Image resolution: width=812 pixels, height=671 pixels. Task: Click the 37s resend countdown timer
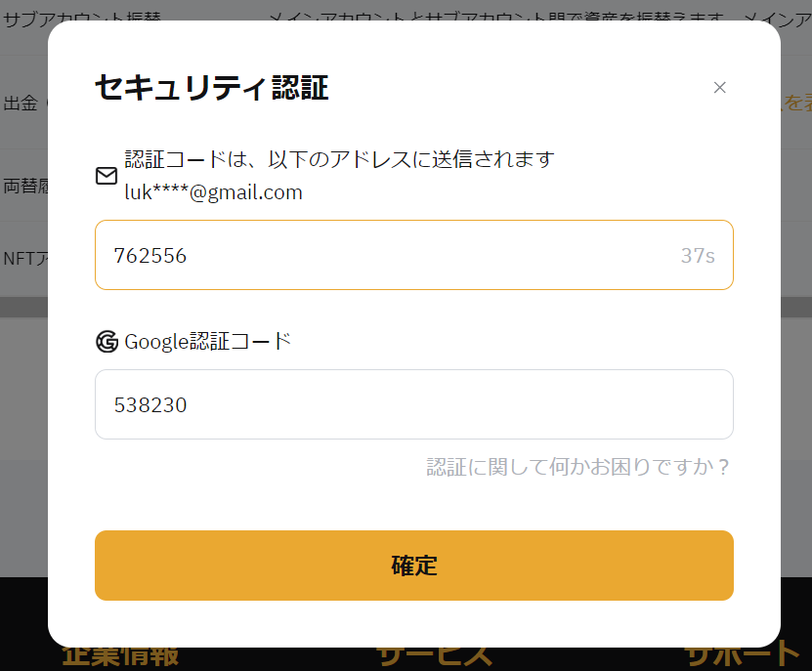coord(698,256)
